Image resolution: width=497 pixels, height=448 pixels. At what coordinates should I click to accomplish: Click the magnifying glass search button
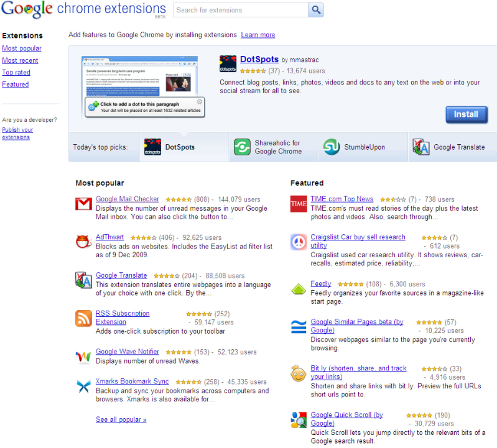point(316,10)
